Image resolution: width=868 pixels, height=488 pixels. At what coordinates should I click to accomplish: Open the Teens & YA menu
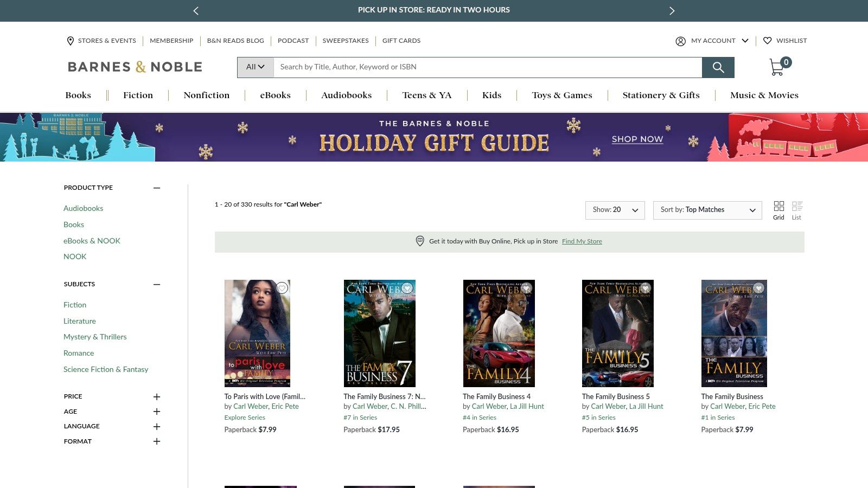(x=426, y=95)
